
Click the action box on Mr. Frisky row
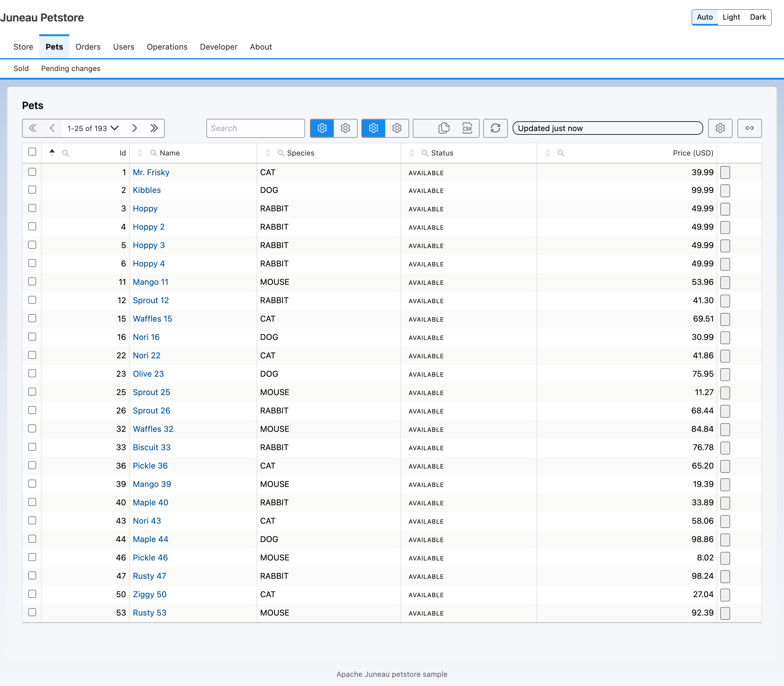coord(725,173)
